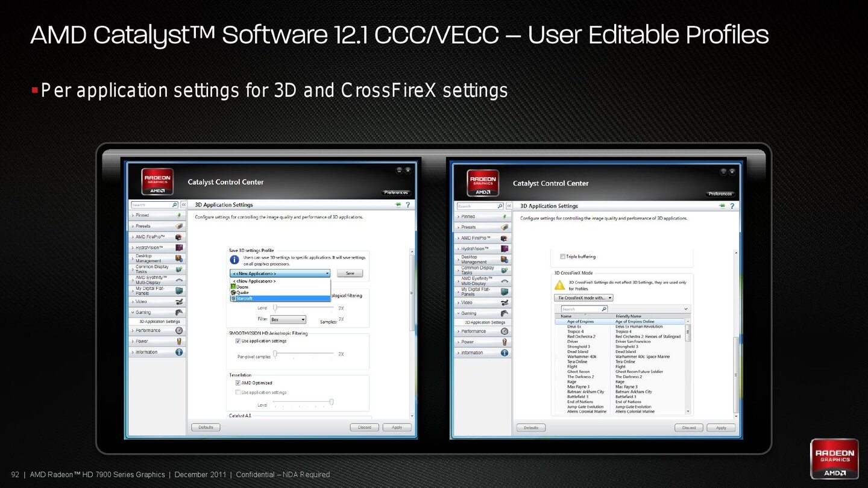Click Information icon in right window sidebar
868x488 pixels.
pyautogui.click(x=505, y=352)
